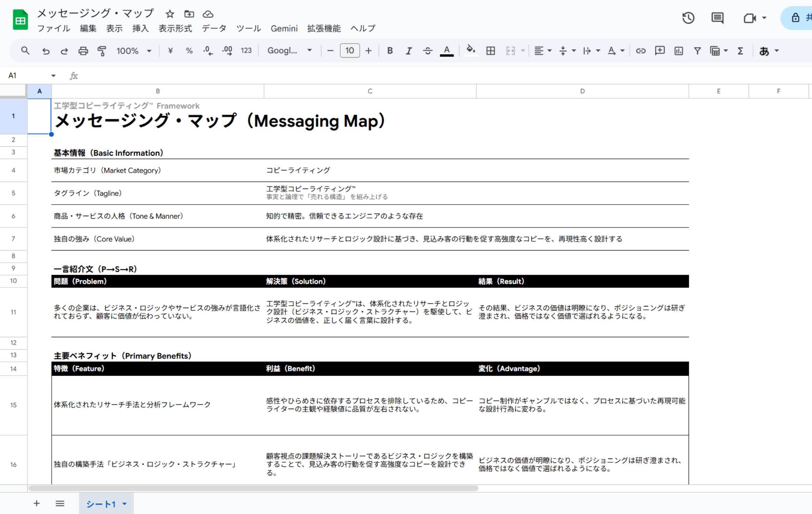Toggle italic formatting

tap(408, 51)
